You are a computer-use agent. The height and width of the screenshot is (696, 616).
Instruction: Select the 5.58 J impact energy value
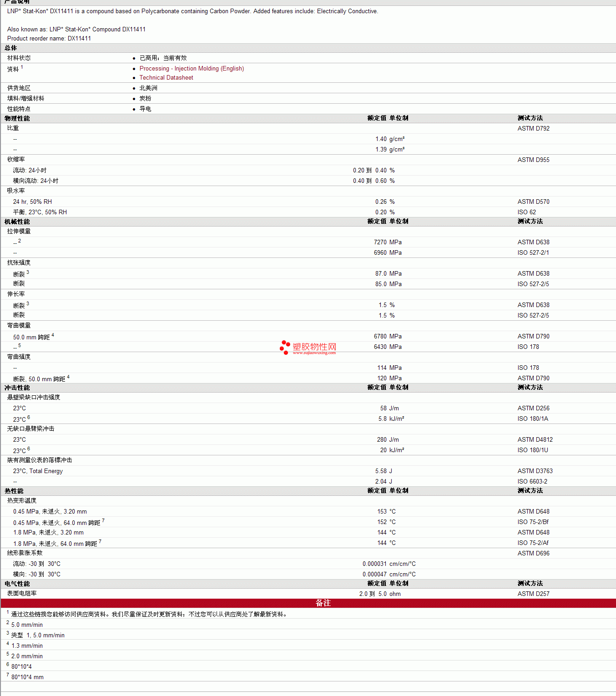[384, 471]
